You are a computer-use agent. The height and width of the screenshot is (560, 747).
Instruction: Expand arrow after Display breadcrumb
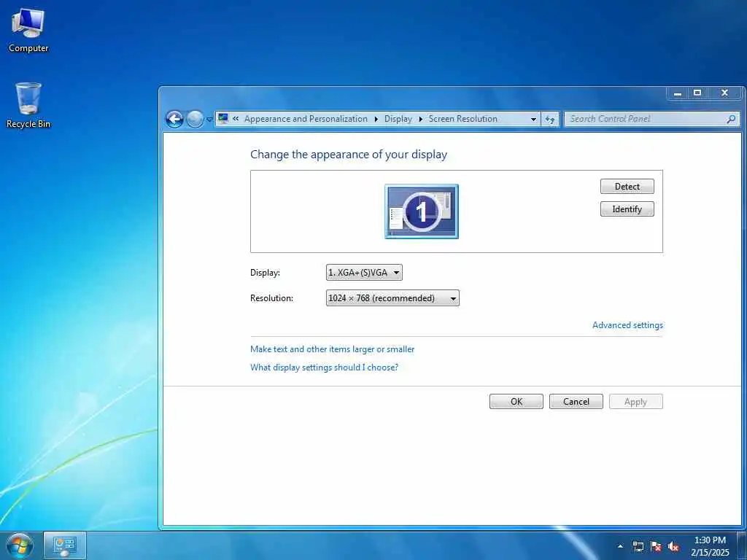(421, 119)
